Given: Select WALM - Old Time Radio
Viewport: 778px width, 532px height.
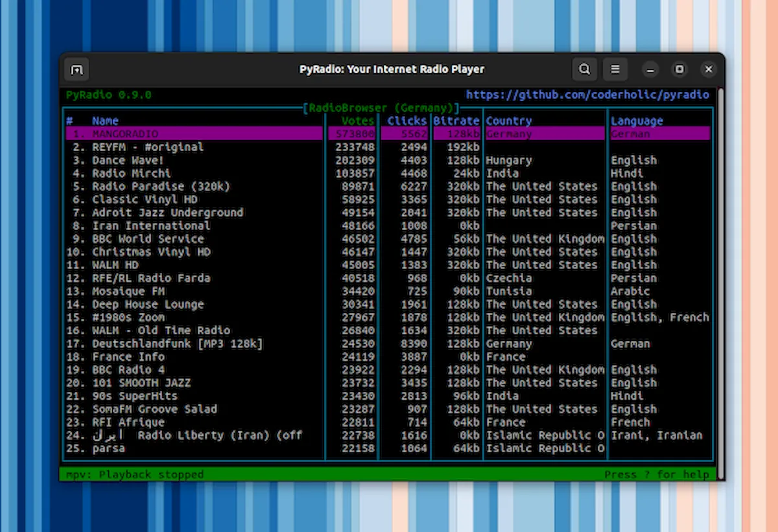Looking at the screenshot, I should tap(388, 330).
